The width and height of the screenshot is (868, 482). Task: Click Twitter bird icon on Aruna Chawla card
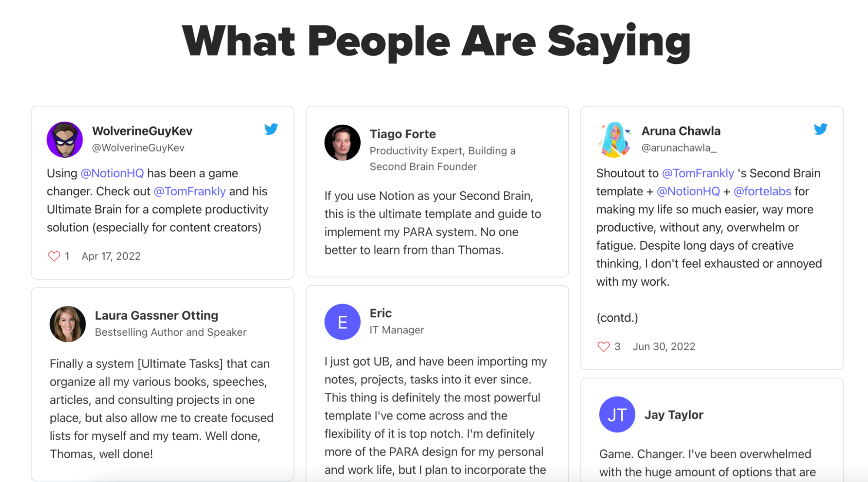(820, 129)
